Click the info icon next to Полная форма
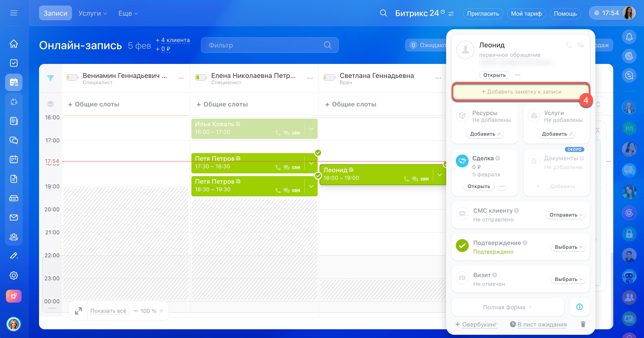Screen dimensions: 644x338 pos(579,307)
